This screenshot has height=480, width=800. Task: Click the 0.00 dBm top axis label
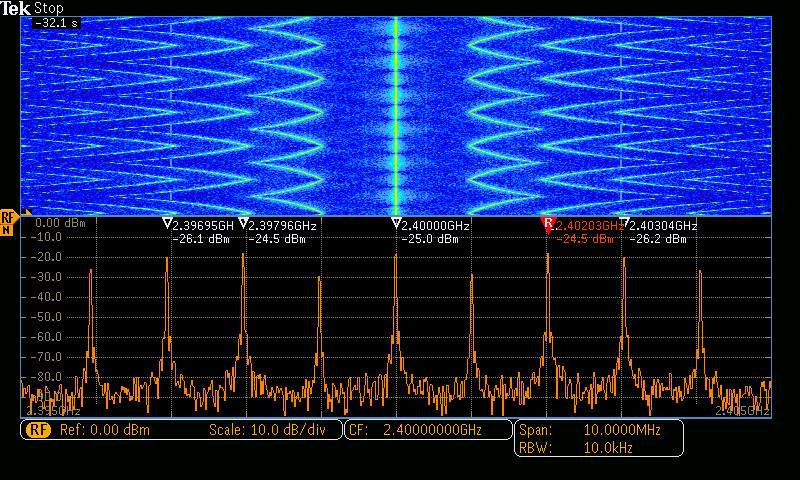60,223
